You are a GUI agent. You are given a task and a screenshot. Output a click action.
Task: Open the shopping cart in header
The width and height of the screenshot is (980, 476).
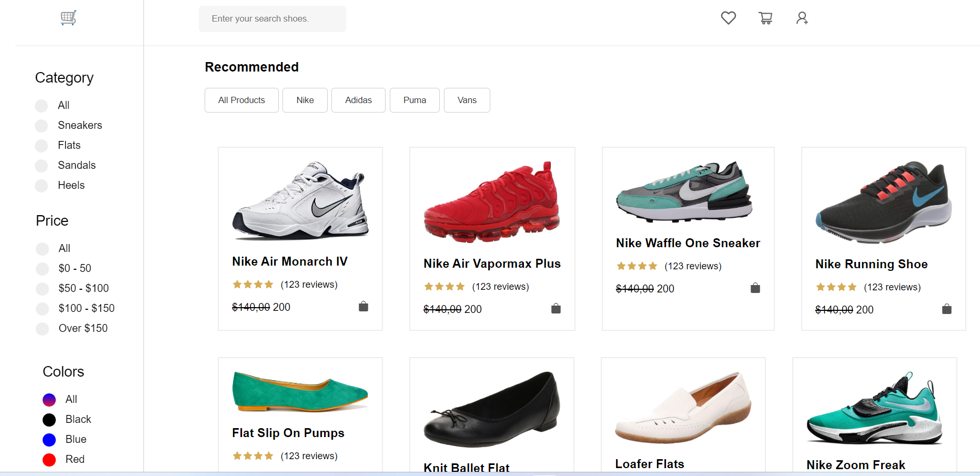[x=765, y=18]
